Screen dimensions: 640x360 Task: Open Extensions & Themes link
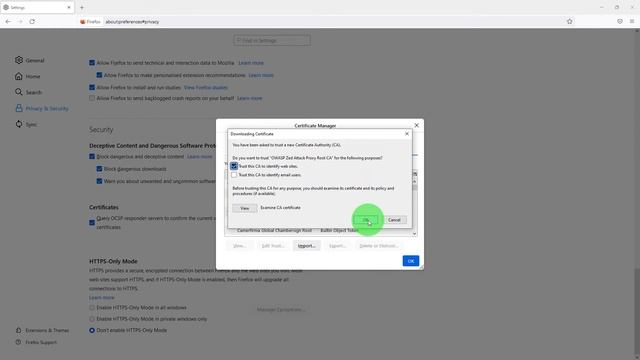click(42, 330)
